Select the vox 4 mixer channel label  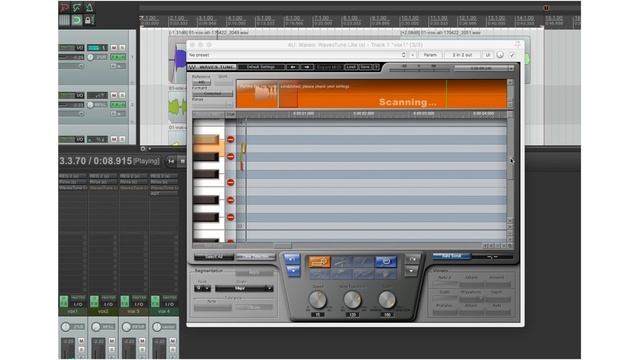click(x=164, y=311)
